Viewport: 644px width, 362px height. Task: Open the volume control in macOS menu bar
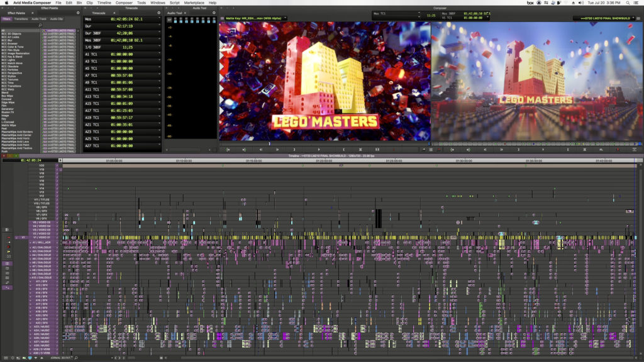click(x=580, y=3)
